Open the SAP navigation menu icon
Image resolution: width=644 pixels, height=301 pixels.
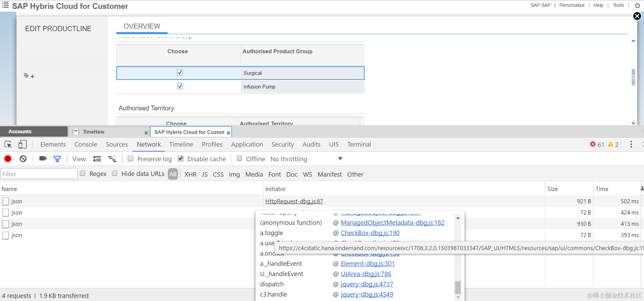[5, 5]
